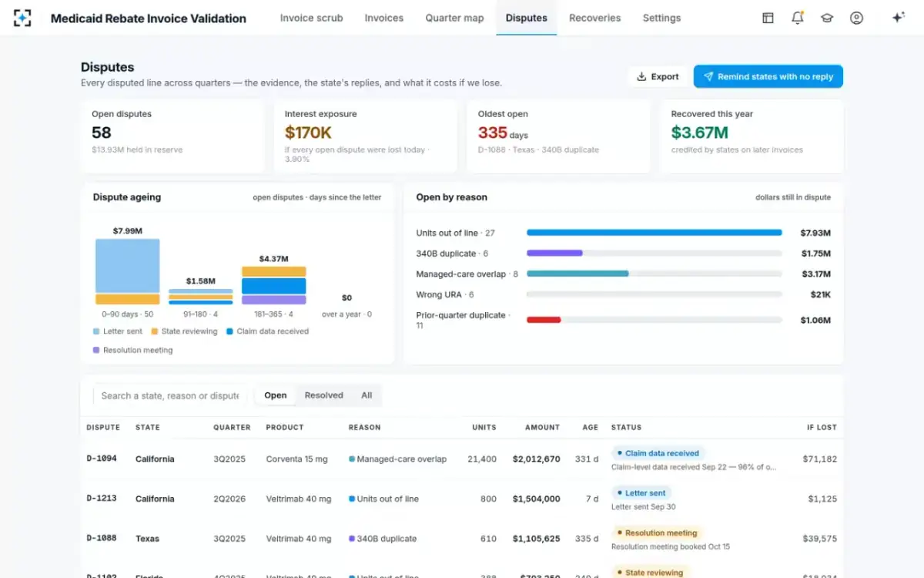
Task: Open the Settings tab
Action: 661,18
